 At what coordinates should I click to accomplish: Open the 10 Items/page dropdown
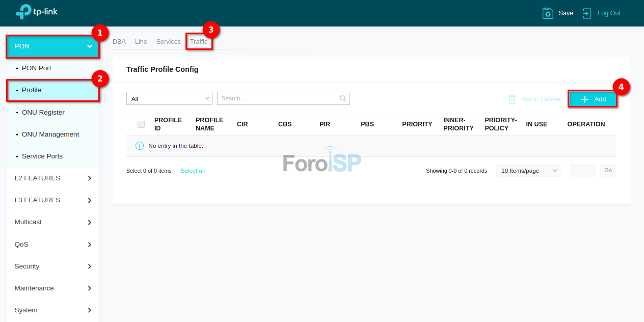(x=528, y=171)
